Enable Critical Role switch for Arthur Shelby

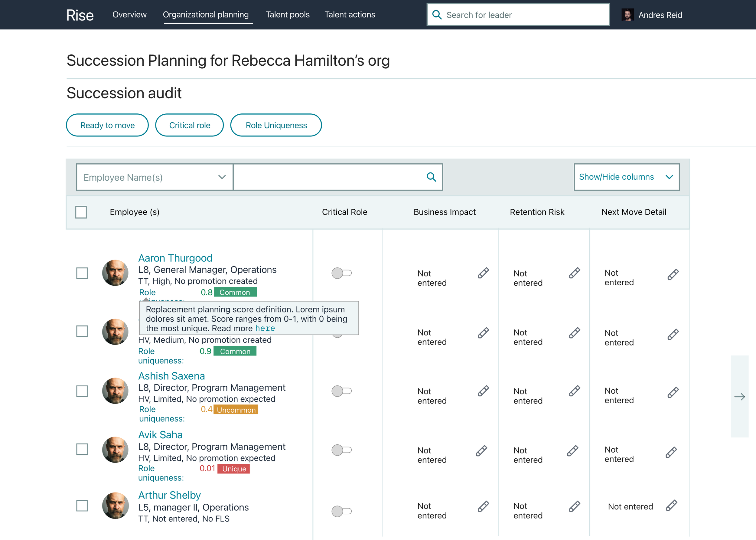341,511
